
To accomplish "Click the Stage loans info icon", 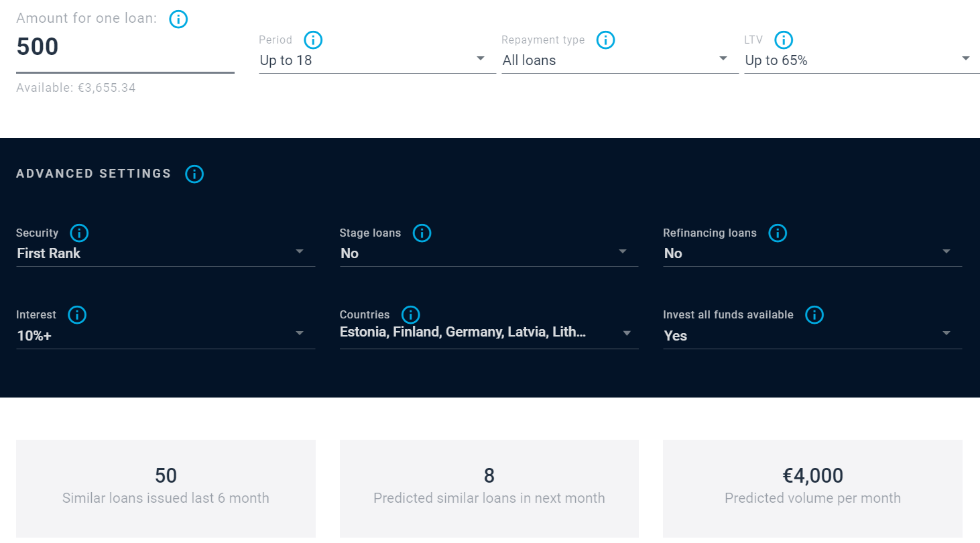I will pos(422,233).
